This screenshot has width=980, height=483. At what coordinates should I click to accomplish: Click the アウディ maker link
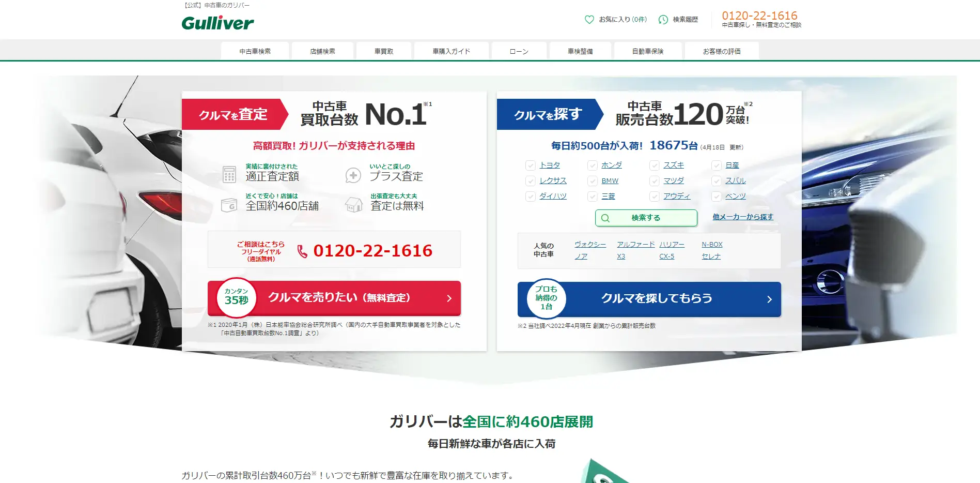coord(677,197)
